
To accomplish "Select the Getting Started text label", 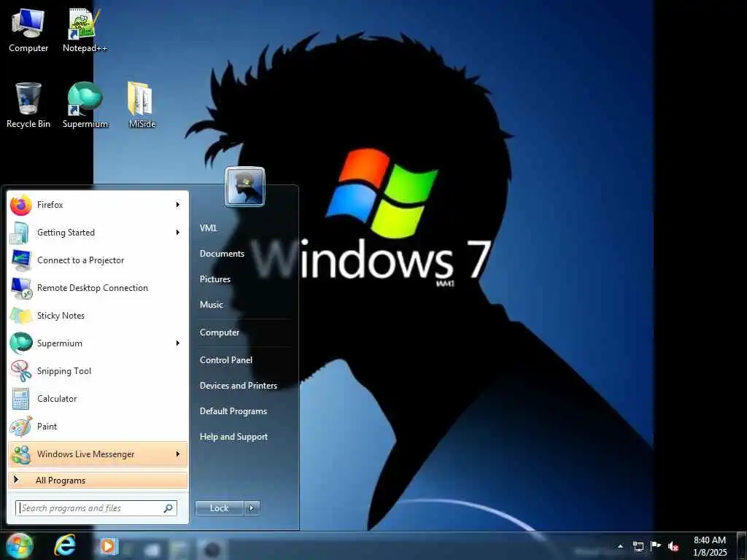I will pos(66,233).
